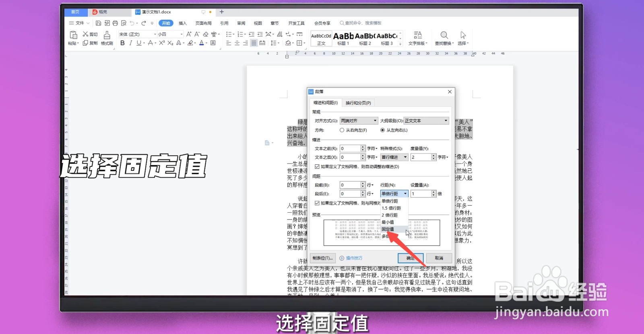
Task: Click the numbered list icon
Action: (240, 34)
